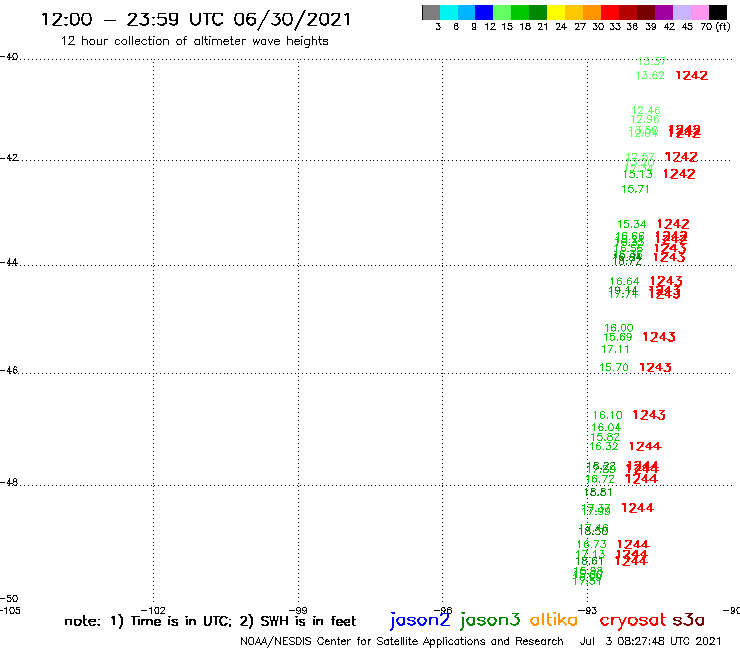The height and width of the screenshot is (650, 740).
Task: Click longitude axis label -99
Action: click(x=298, y=611)
